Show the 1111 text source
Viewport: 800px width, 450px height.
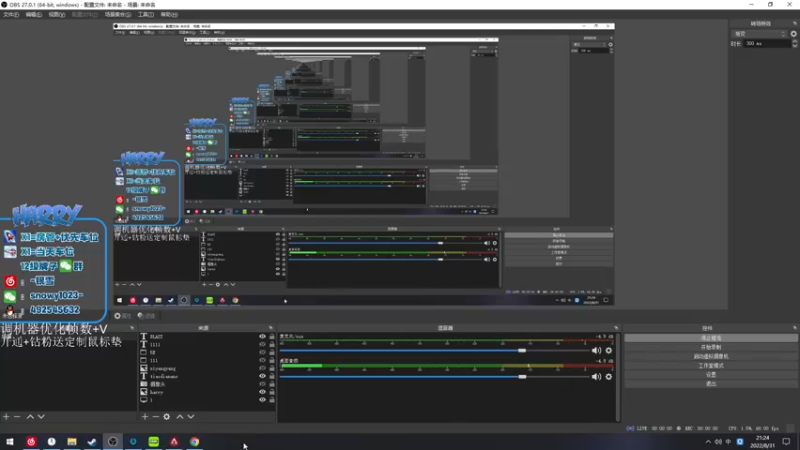click(262, 345)
